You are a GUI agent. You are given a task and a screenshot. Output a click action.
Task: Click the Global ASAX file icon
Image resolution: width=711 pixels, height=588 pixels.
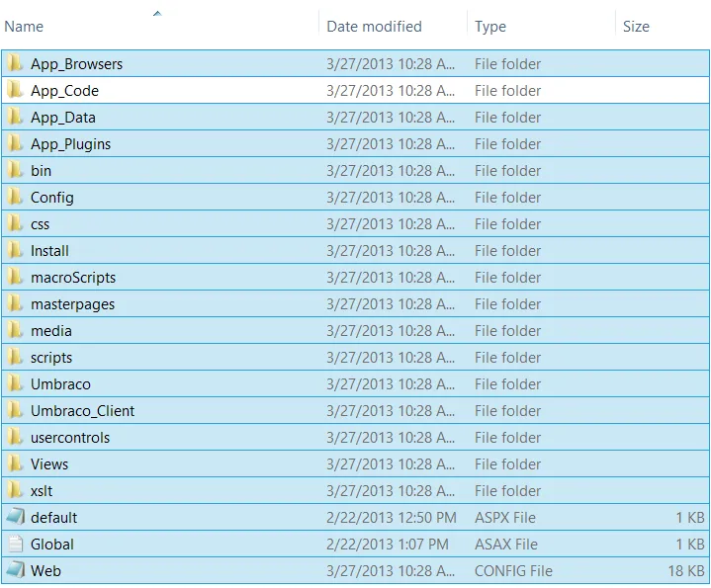(x=15, y=545)
